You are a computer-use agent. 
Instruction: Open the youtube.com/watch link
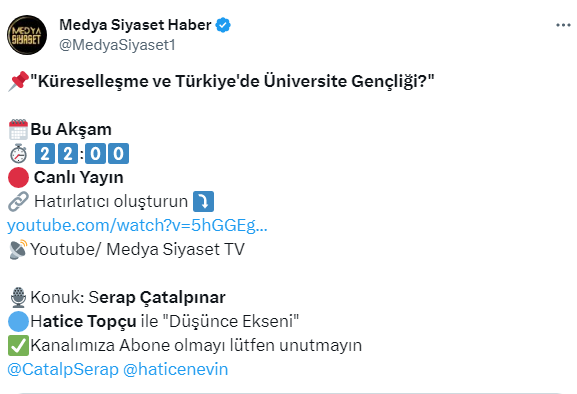[x=137, y=225]
